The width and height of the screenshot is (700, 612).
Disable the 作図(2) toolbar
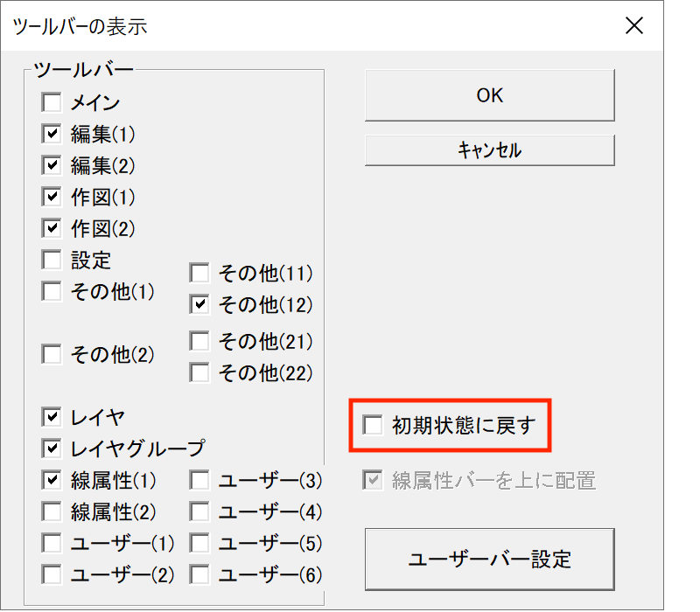[x=51, y=228]
